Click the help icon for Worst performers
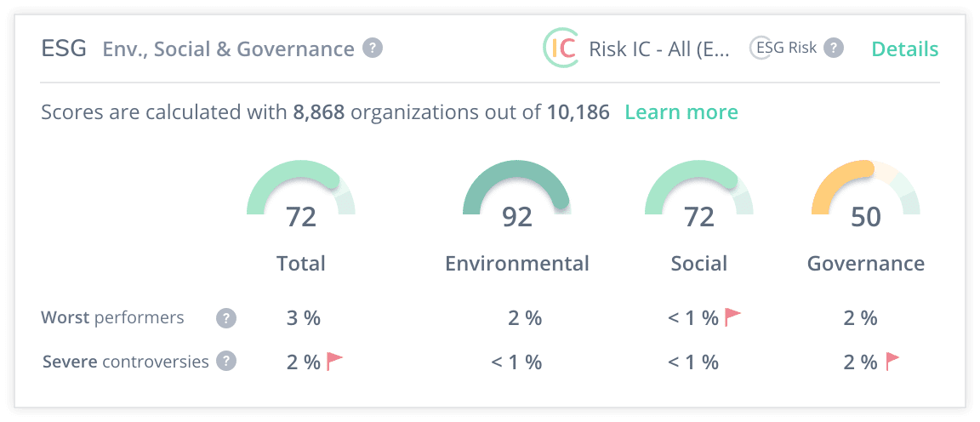Viewport: 980px width, 422px height. click(225, 318)
